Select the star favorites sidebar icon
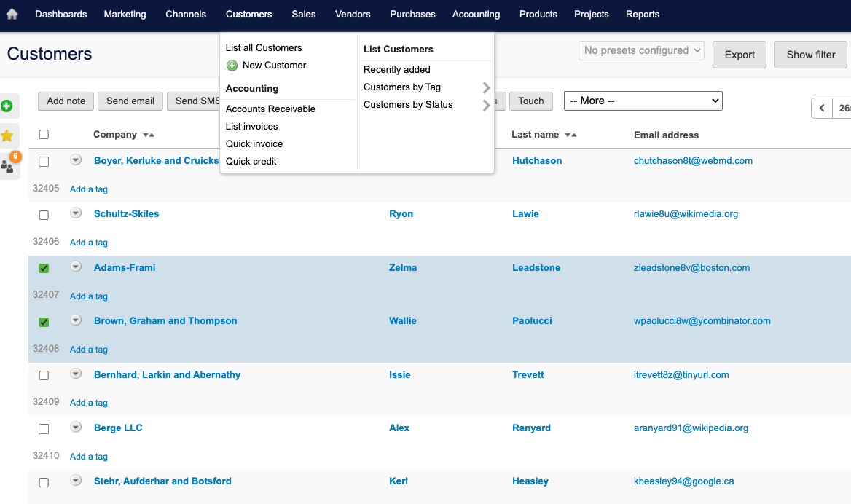Image resolution: width=851 pixels, height=504 pixels. coord(8,135)
